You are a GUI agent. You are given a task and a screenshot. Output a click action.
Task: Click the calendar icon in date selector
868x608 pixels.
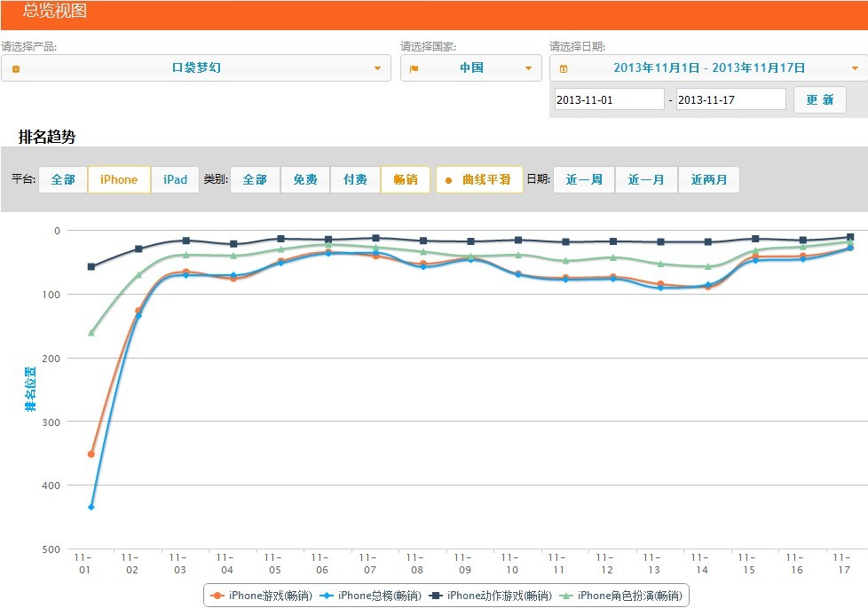(564, 68)
